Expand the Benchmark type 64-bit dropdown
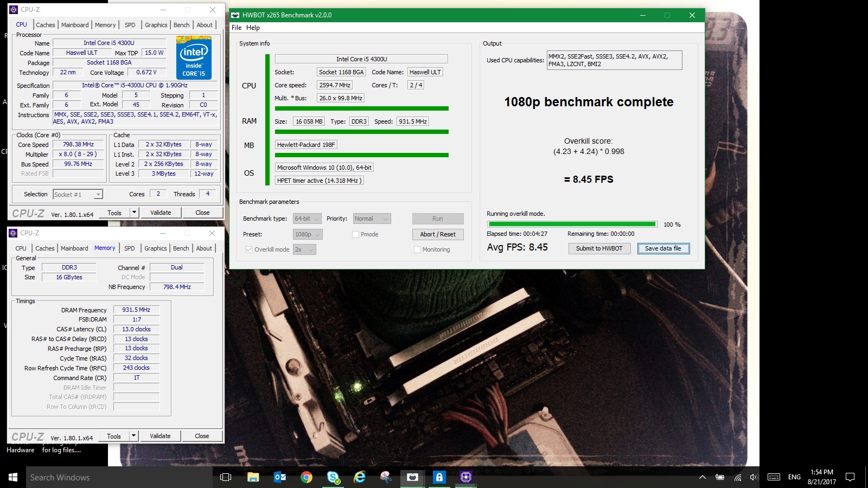868x488 pixels. pos(307,219)
